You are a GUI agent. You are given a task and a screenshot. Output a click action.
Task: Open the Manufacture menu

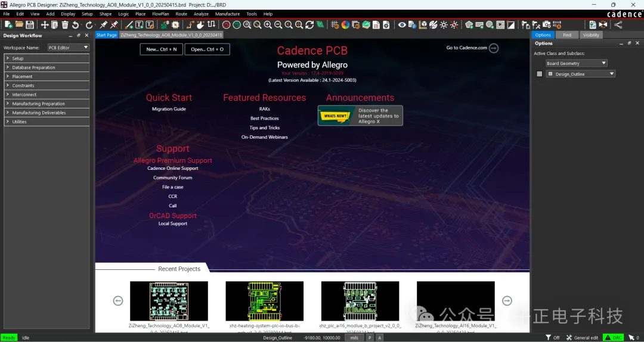coord(227,14)
